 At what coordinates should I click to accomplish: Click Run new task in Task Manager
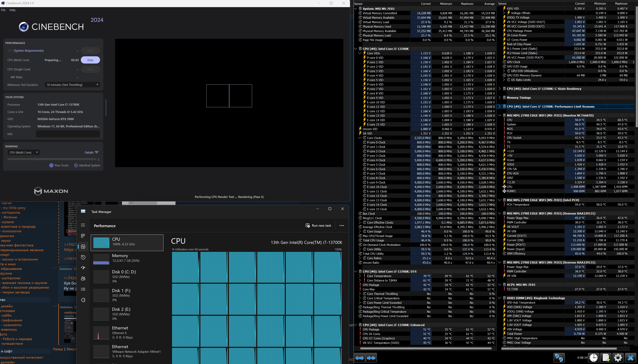[x=318, y=226]
